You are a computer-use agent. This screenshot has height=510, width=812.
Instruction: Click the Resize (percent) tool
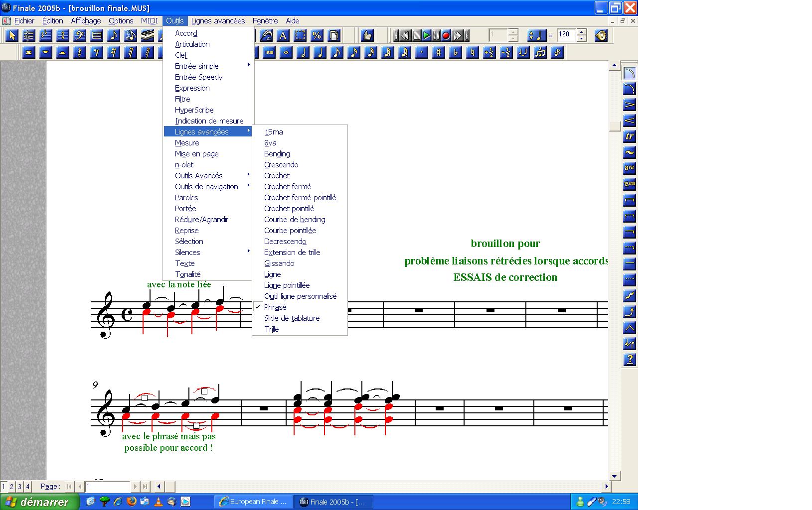(317, 35)
